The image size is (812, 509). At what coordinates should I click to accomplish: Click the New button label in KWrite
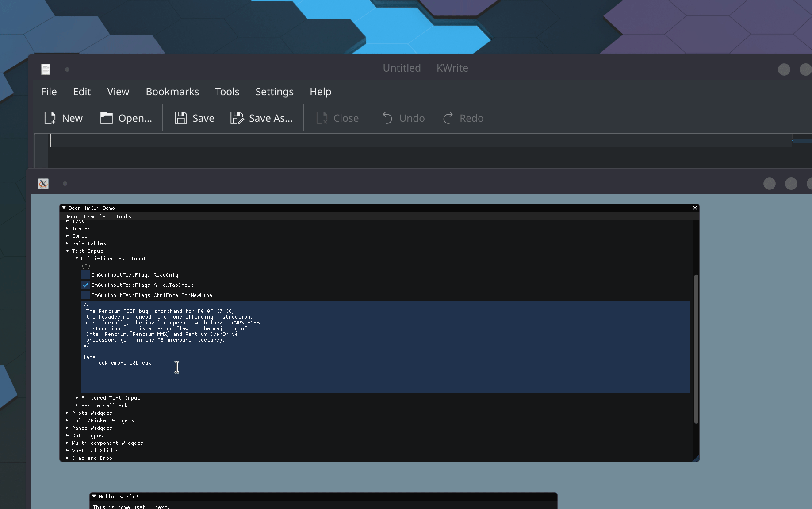(x=72, y=118)
